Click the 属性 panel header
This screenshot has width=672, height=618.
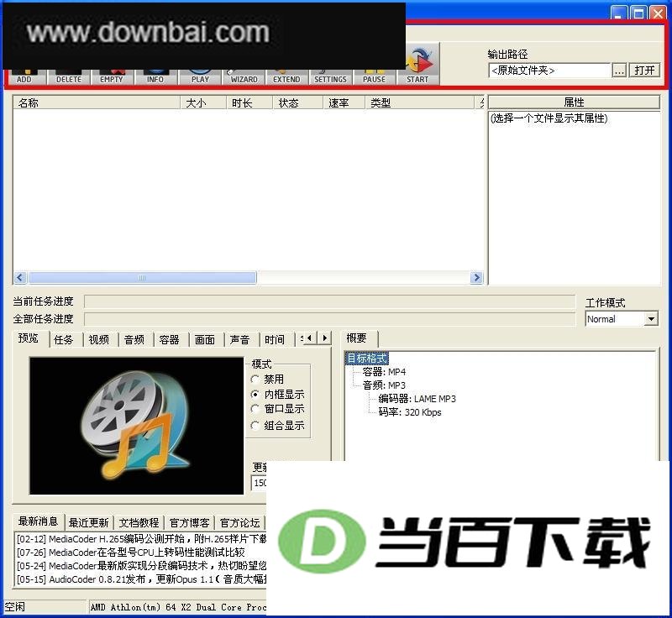[574, 102]
